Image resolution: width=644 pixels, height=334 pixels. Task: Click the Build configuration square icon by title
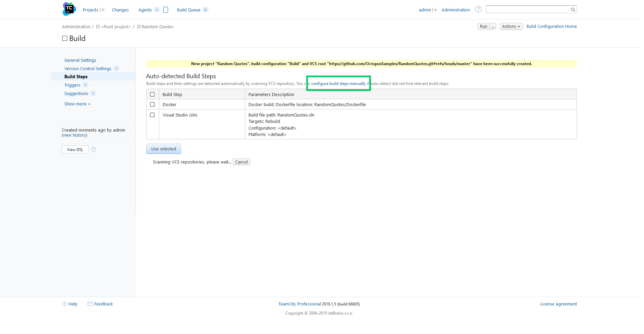[x=65, y=39]
